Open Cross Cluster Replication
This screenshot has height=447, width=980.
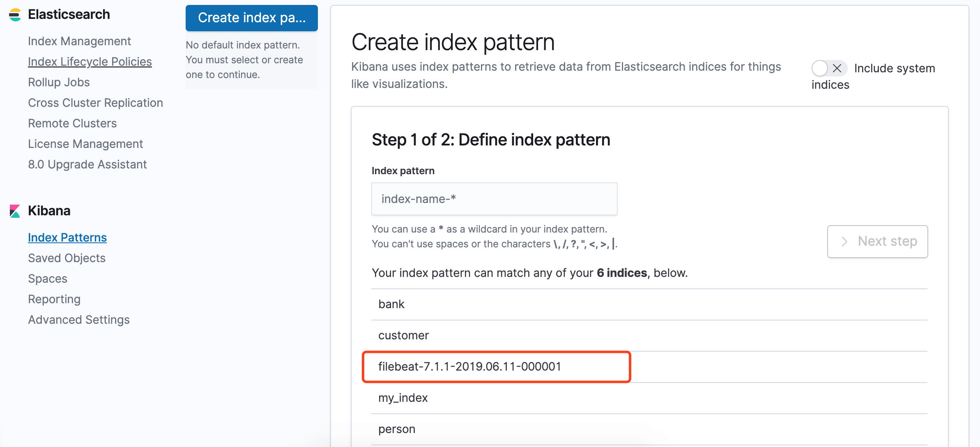pos(95,103)
